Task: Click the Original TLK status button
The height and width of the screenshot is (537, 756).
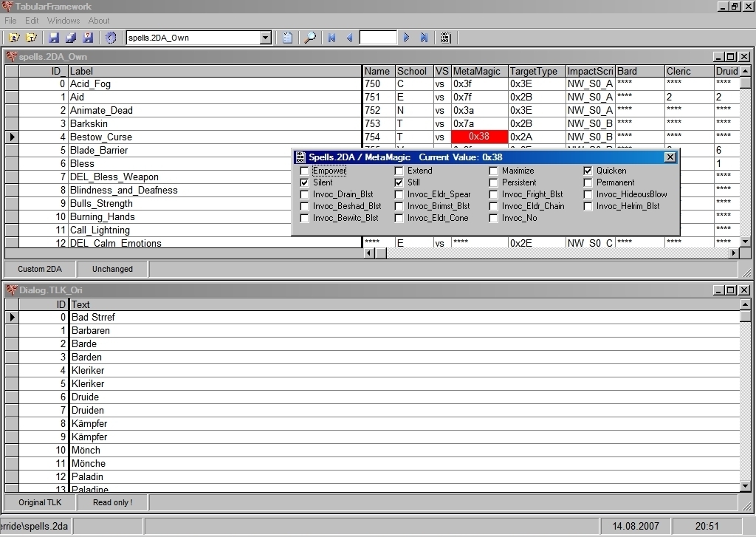Action: (x=40, y=502)
